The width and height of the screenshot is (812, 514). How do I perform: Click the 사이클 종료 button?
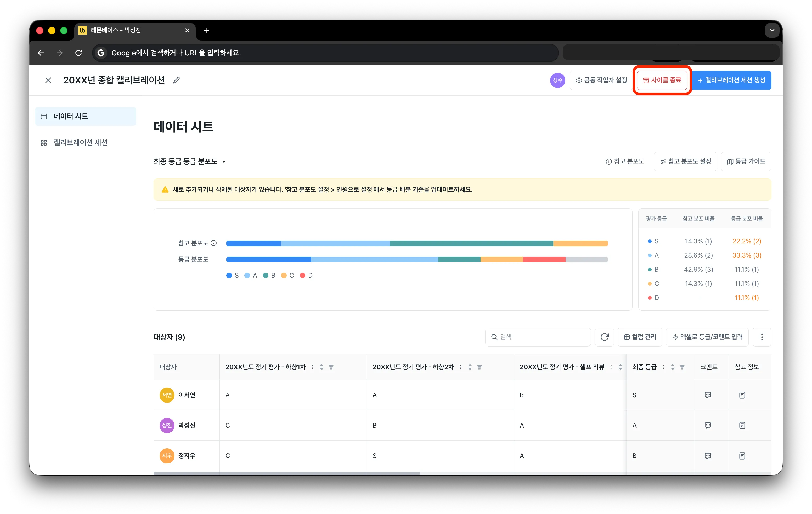[x=662, y=80]
